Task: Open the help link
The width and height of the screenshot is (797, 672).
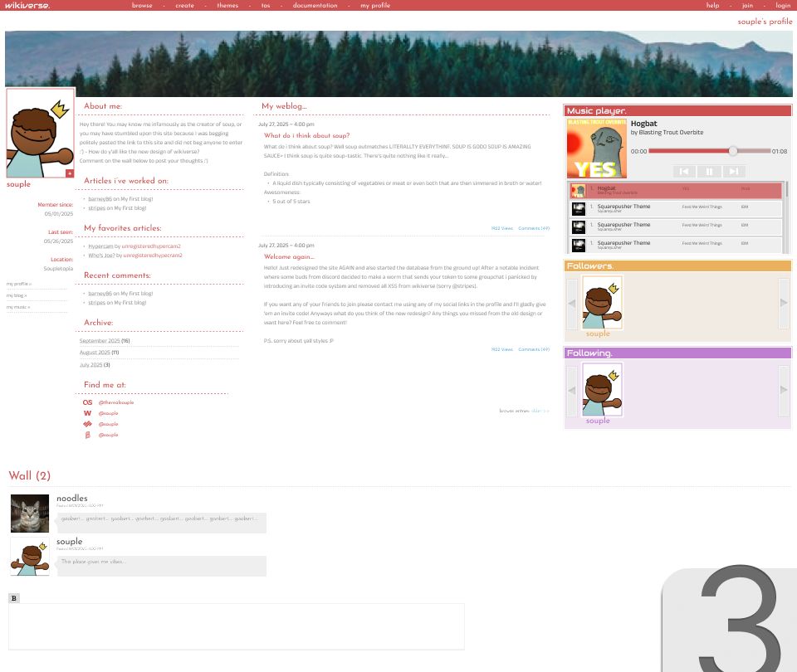Action: pos(712,6)
